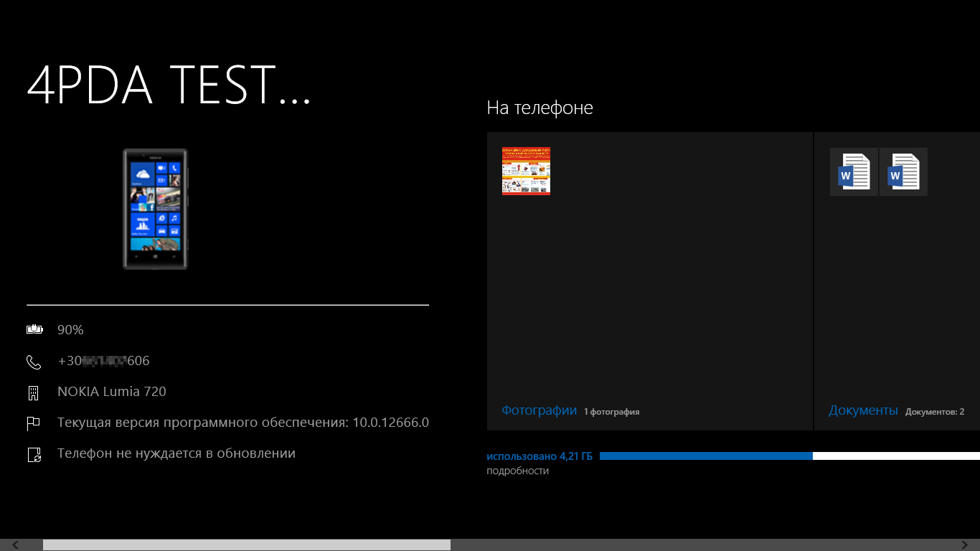Click the На телефоне section heading
The width and height of the screenshot is (980, 551).
pos(540,108)
